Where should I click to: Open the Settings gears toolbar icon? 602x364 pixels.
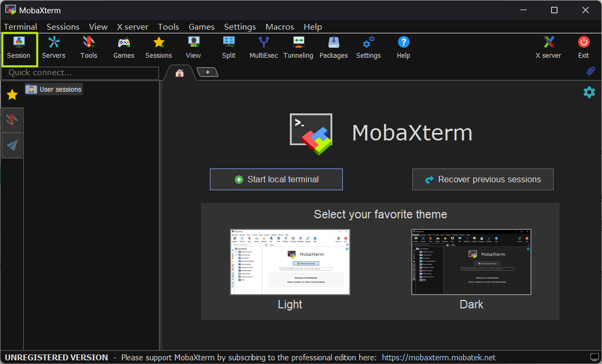pos(369,48)
